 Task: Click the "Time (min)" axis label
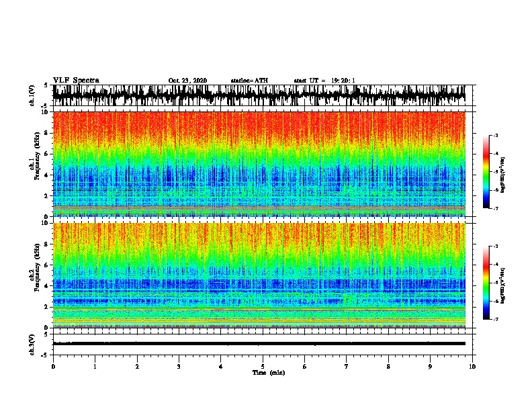click(x=269, y=373)
